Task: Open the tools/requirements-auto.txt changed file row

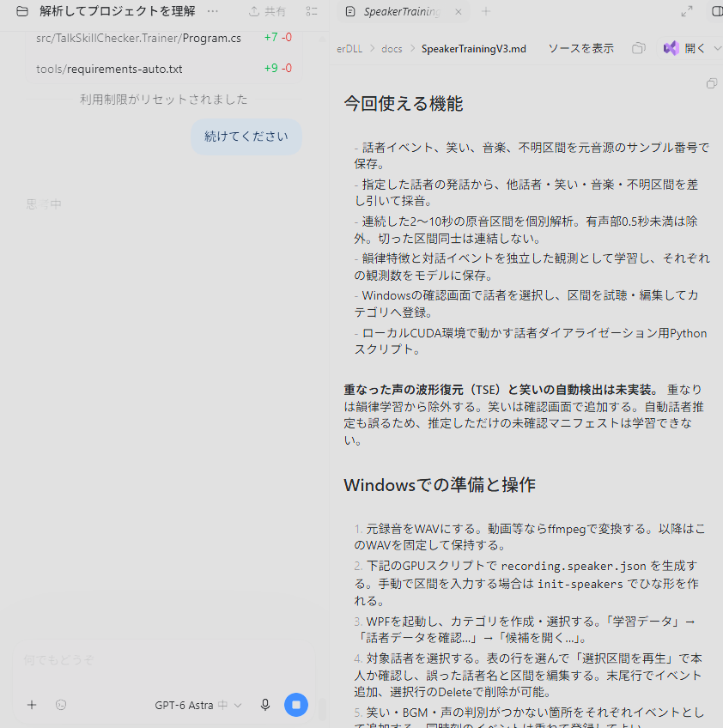Action: (163, 69)
